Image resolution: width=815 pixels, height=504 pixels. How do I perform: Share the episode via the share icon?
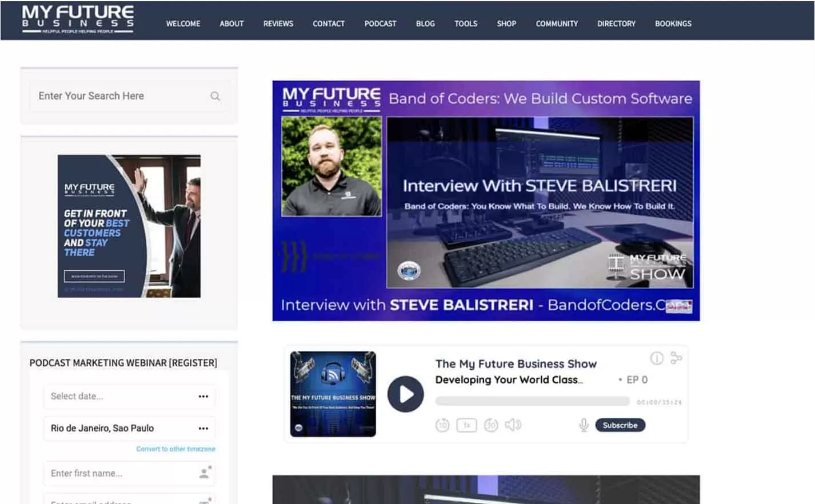point(676,358)
